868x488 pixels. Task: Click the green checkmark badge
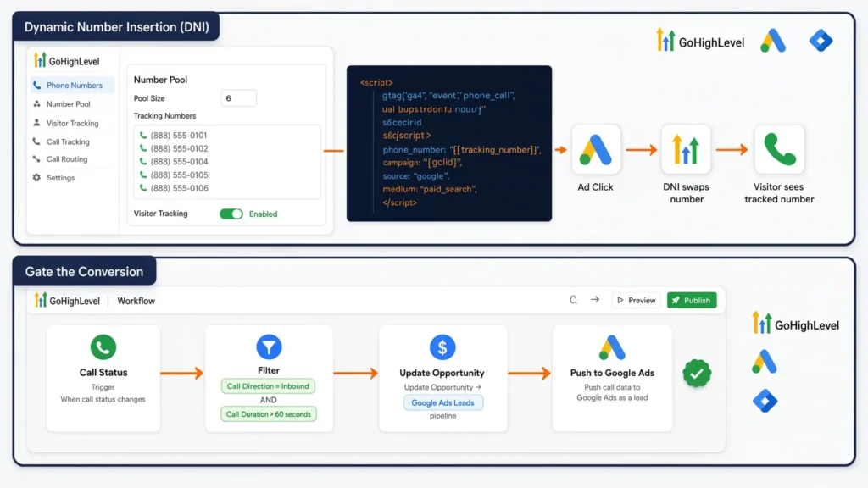pyautogui.click(x=697, y=374)
